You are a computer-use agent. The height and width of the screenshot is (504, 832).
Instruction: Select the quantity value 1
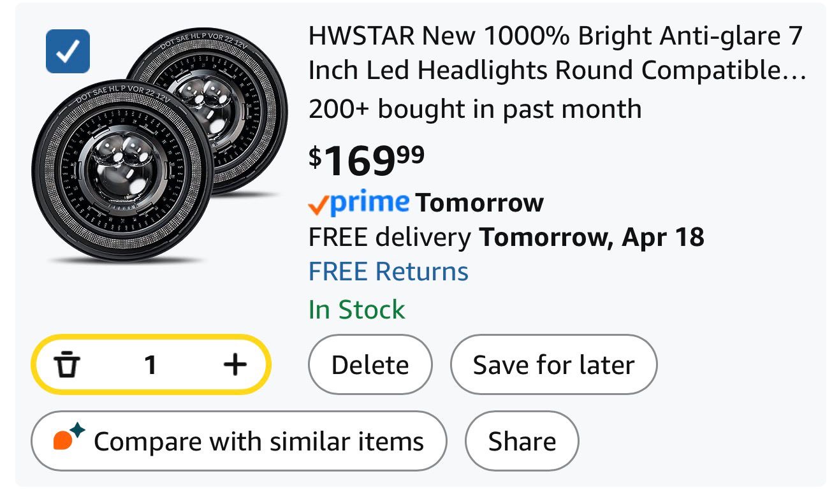[x=150, y=365]
